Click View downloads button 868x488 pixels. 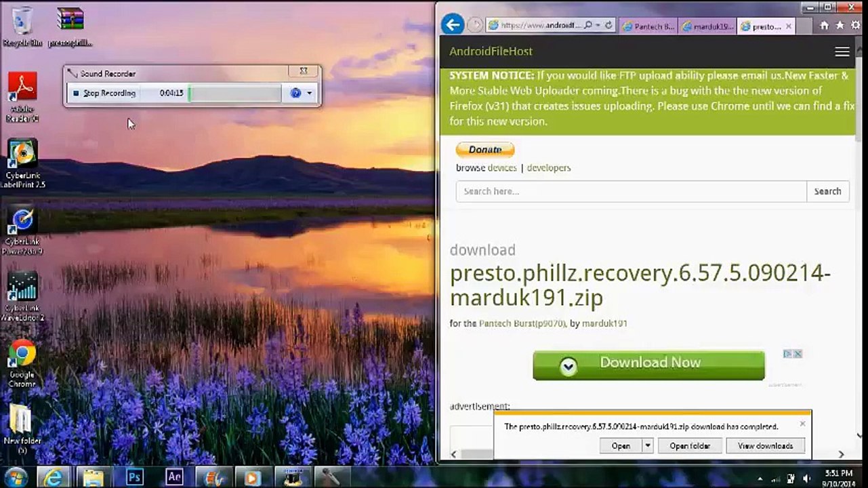765,445
